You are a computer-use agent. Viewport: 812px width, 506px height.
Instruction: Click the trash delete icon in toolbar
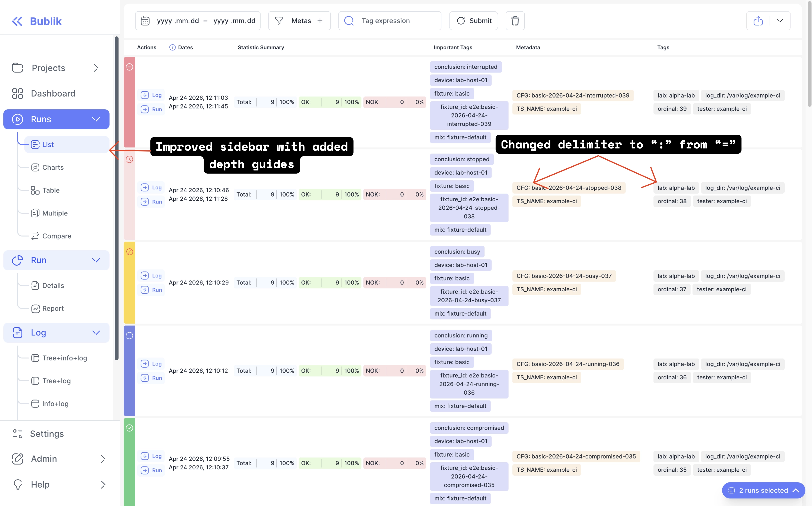pyautogui.click(x=515, y=21)
